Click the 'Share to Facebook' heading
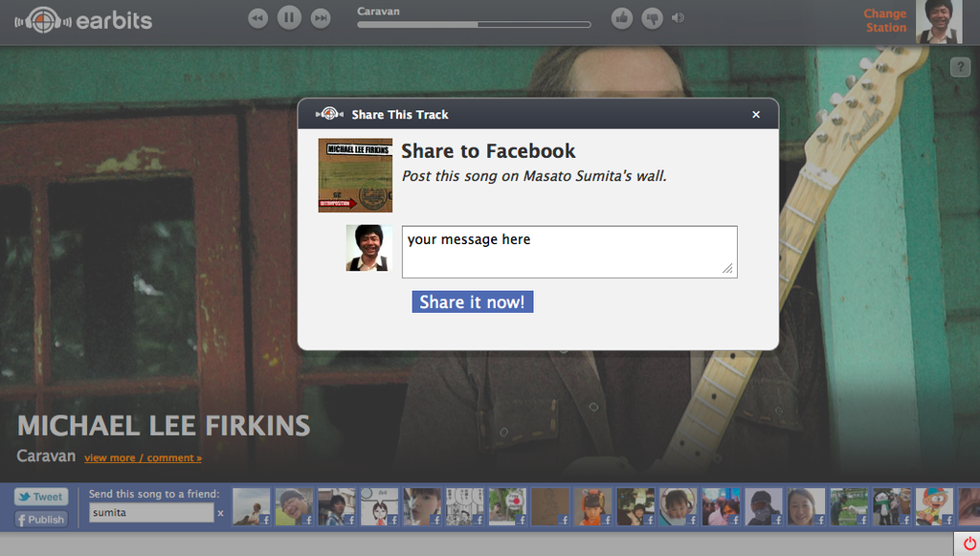980x556 pixels. [x=488, y=151]
